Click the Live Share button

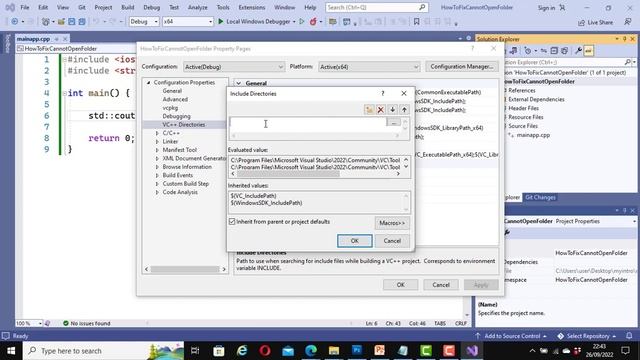[596, 22]
